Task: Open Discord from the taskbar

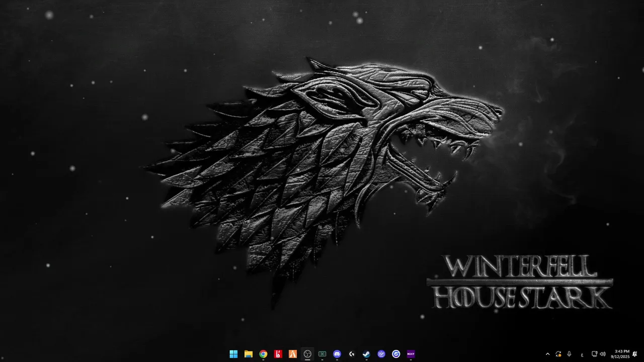Action: pos(337,354)
